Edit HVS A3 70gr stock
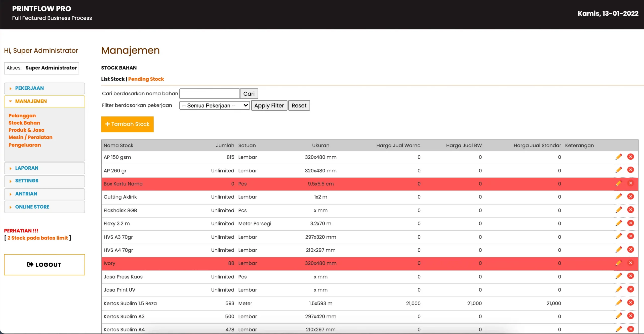This screenshot has width=644, height=334. [619, 236]
